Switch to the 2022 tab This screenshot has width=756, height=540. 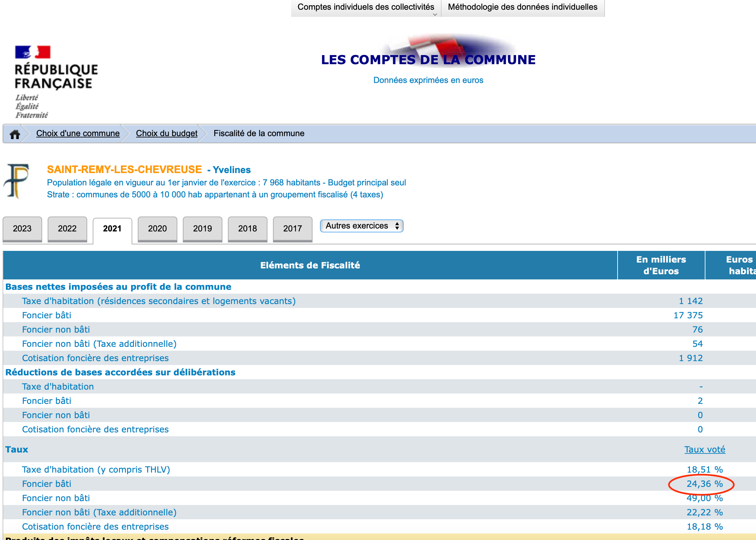point(67,229)
